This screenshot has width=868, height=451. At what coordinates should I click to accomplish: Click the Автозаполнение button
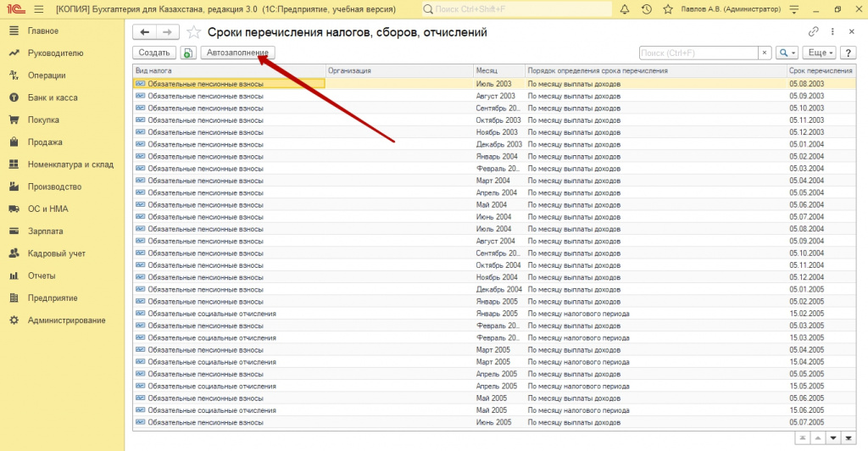pyautogui.click(x=237, y=53)
